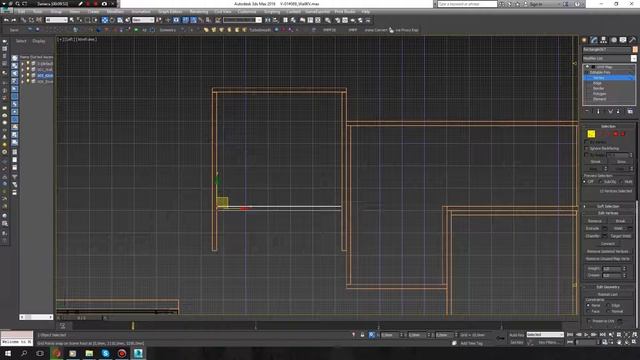Open the reference coordinate system dropdown
The width and height of the screenshot is (640, 360).
[x=143, y=20]
